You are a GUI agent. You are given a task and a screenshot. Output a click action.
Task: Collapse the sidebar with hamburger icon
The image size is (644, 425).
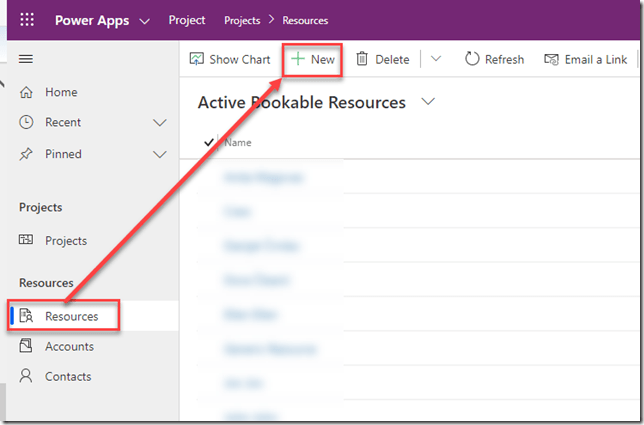[26, 60]
